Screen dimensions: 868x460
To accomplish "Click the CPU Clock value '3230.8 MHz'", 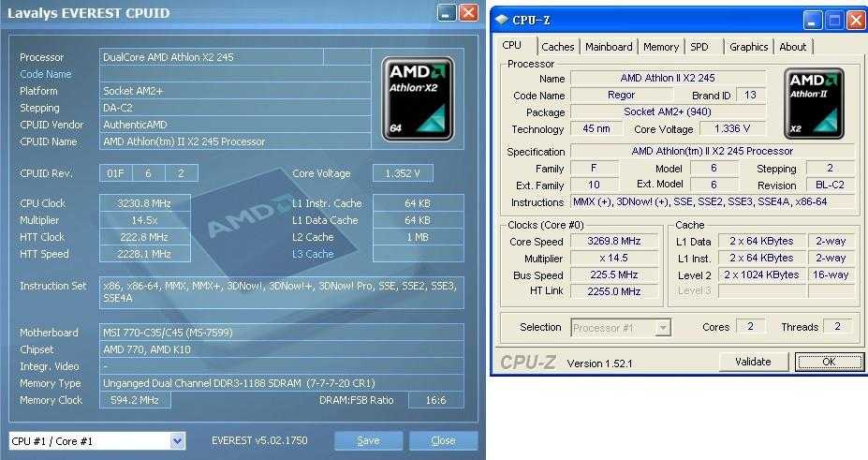I will pyautogui.click(x=144, y=203).
